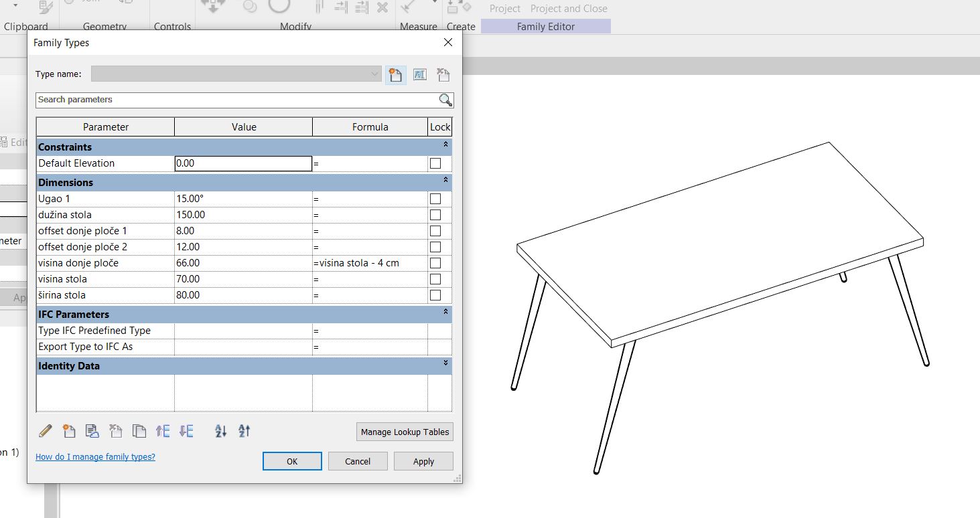
Task: Toggle lock for dužina stola
Action: click(435, 215)
